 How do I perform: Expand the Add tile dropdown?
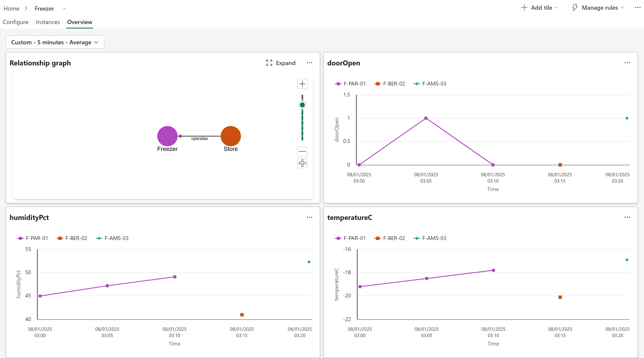click(x=539, y=8)
